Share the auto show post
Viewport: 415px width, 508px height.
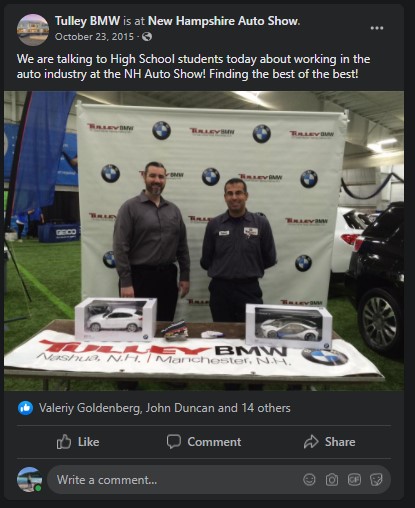tap(329, 442)
